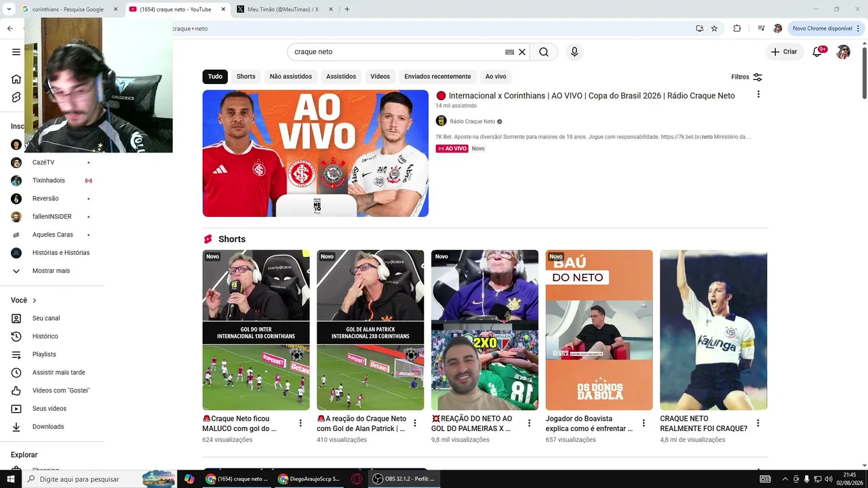
Task: Open the Windows Start menu
Action: point(10,479)
